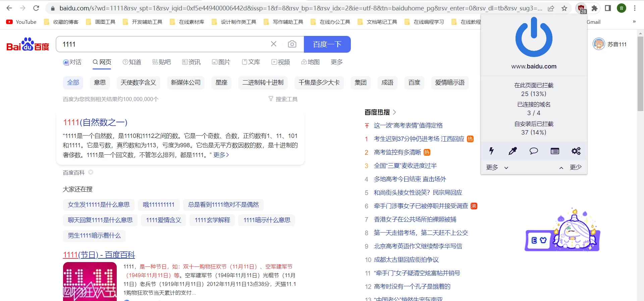Click browser back arrow
Viewport: 644px width, 301px height.
9,8
